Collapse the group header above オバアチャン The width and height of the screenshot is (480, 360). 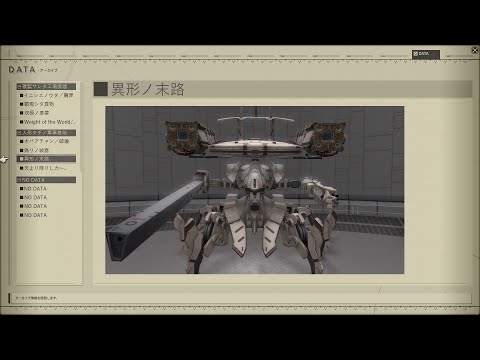tap(46, 133)
